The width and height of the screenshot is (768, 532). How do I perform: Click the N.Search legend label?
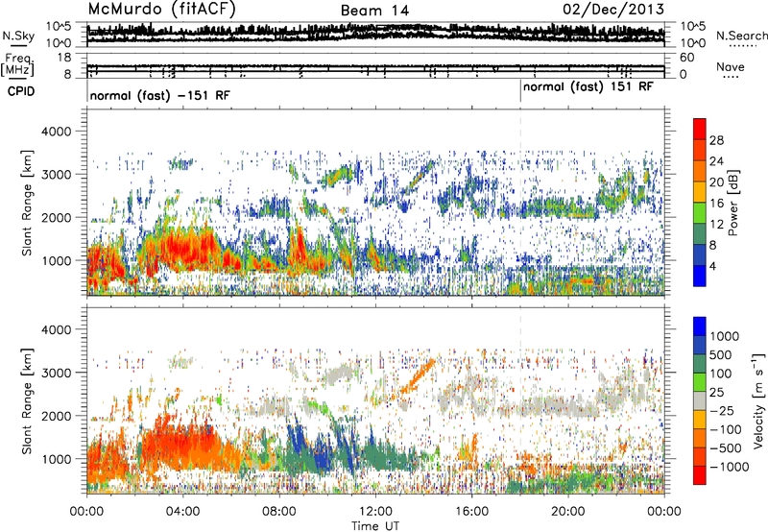click(741, 36)
